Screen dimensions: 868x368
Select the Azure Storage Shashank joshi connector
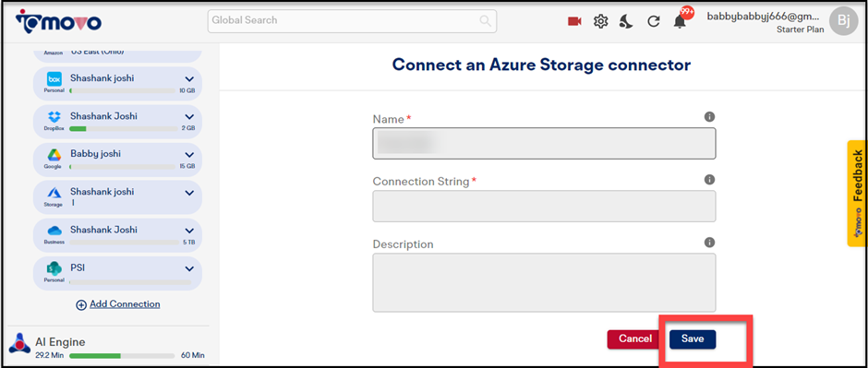click(117, 197)
